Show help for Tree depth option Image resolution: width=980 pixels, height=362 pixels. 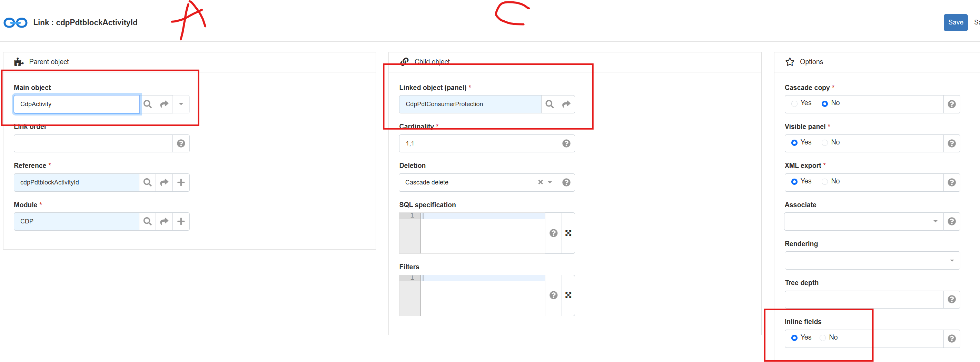[951, 300]
